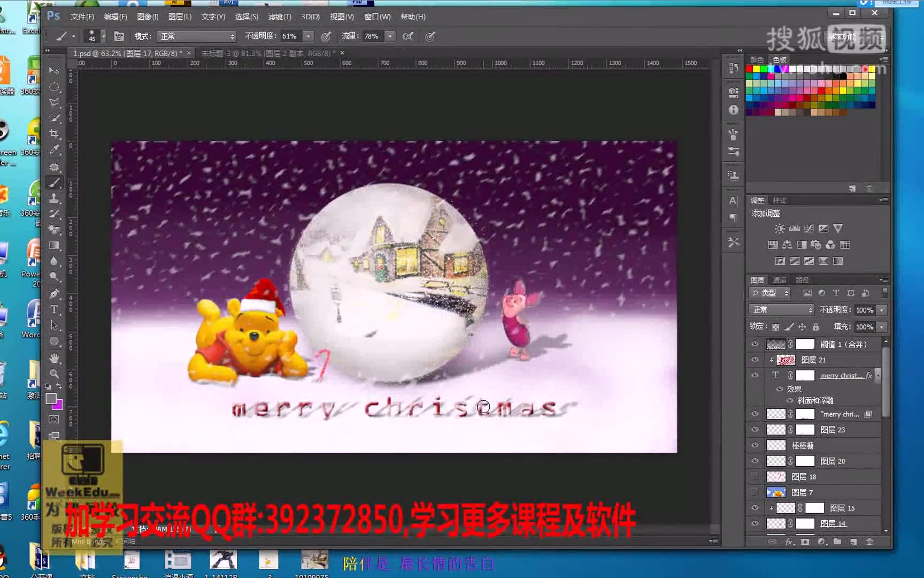
Task: Open the brush preset picker arrow
Action: pyautogui.click(x=104, y=36)
